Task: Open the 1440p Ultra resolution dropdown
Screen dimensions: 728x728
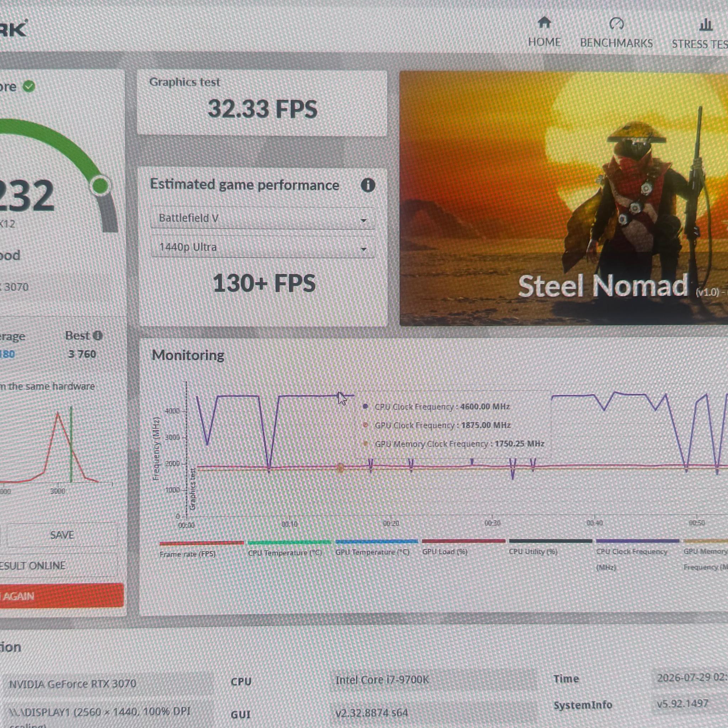Action: 263,247
